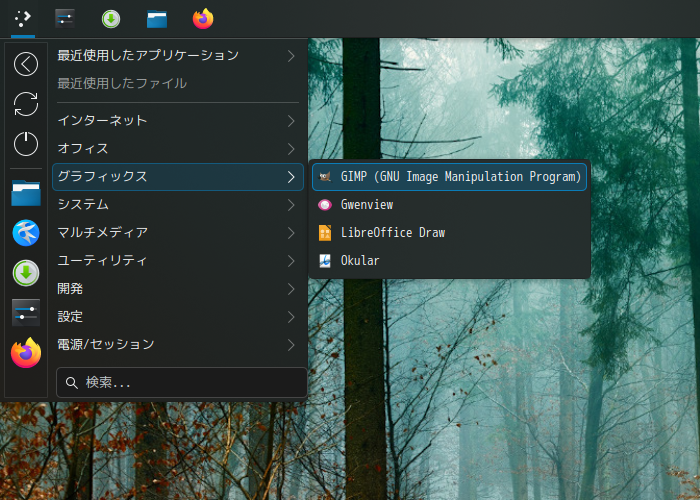The height and width of the screenshot is (500, 700).
Task: Expand the 設定 chevron
Action: point(291,317)
